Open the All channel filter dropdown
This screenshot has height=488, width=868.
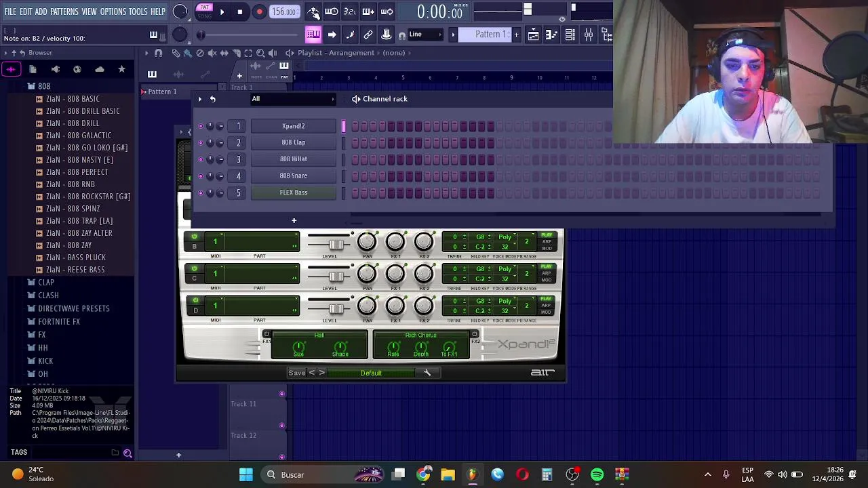[294, 99]
